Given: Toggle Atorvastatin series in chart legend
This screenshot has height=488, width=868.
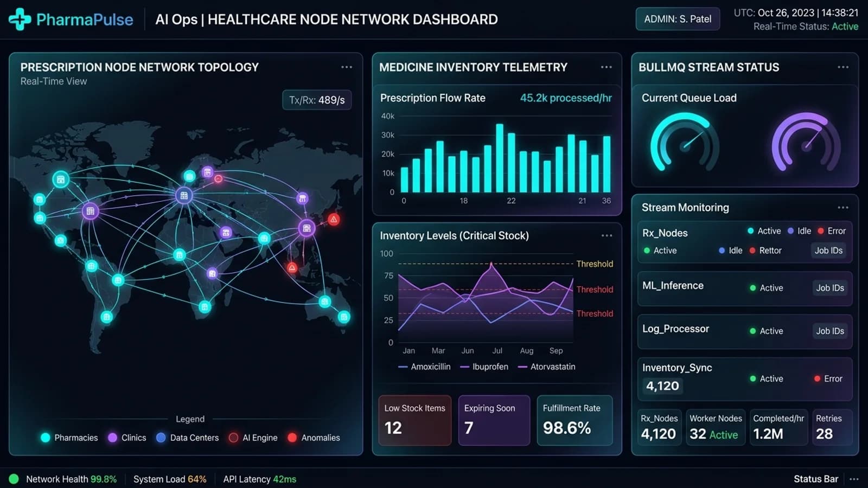Looking at the screenshot, I should [547, 367].
